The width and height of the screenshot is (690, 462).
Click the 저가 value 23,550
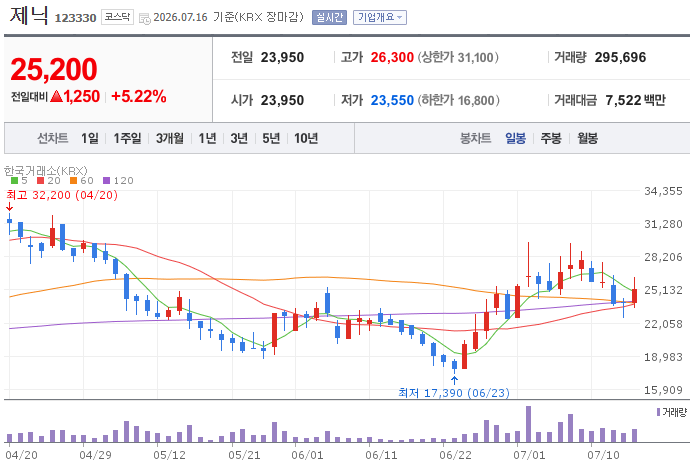[392, 100]
